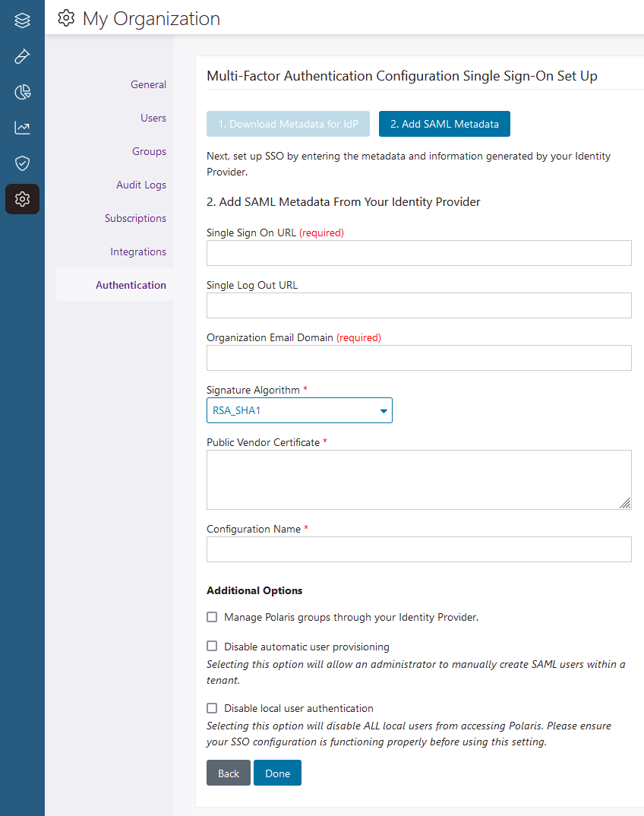The height and width of the screenshot is (816, 644).
Task: Go to Audit Logs section
Action: click(x=141, y=185)
